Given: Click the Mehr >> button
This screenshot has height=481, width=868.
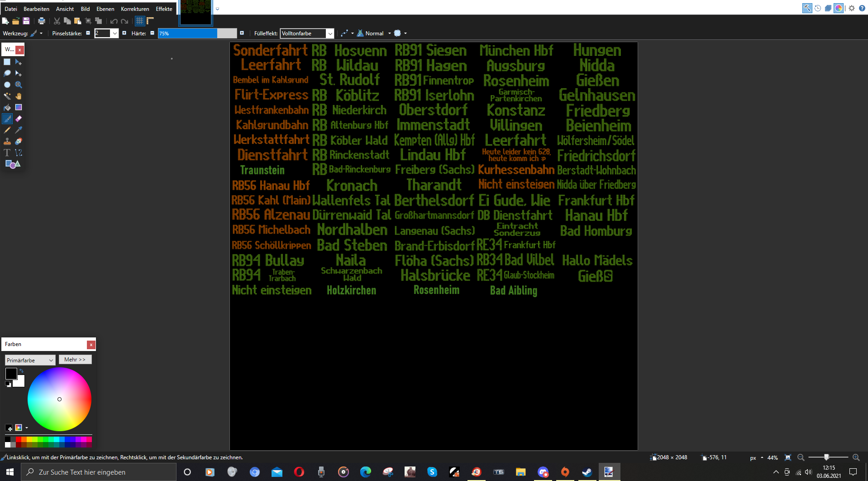Looking at the screenshot, I should tap(75, 360).
